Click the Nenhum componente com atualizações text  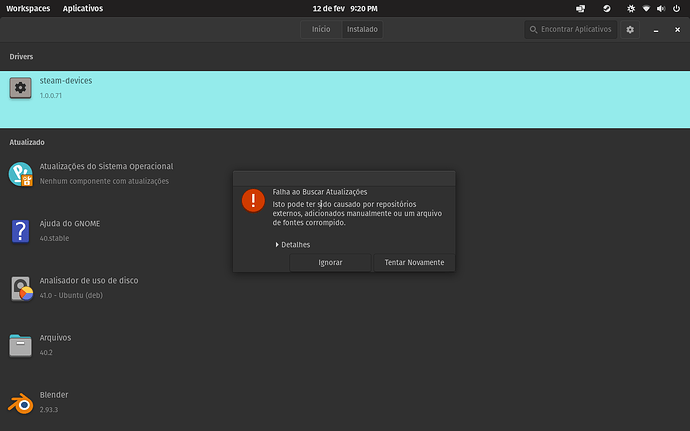104,181
